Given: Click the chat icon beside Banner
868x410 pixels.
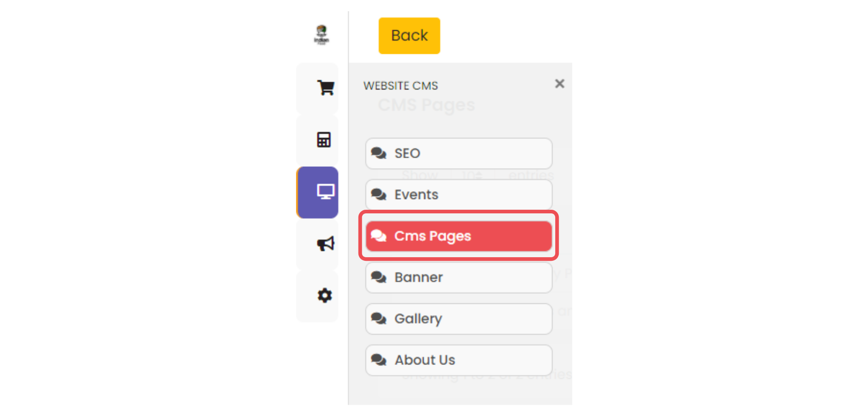Looking at the screenshot, I should (378, 278).
